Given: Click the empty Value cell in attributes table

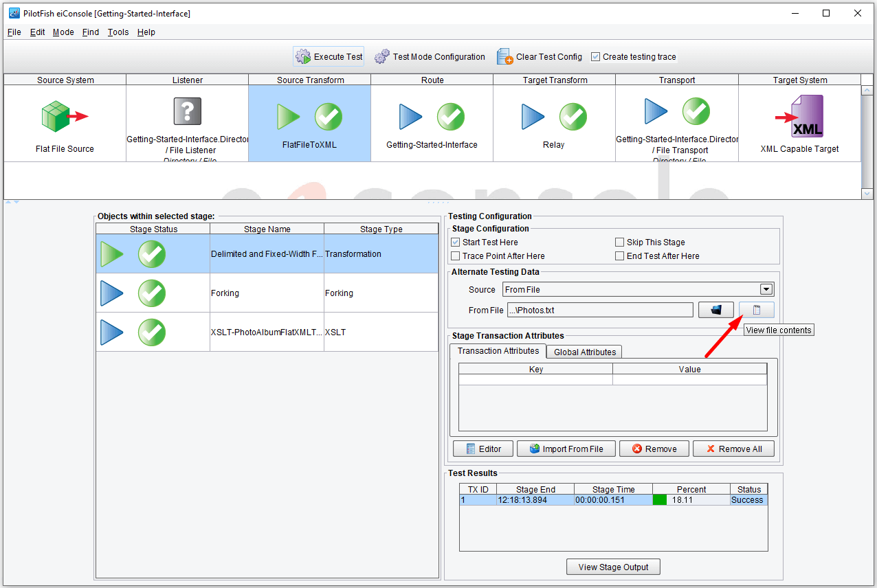Looking at the screenshot, I should (689, 380).
